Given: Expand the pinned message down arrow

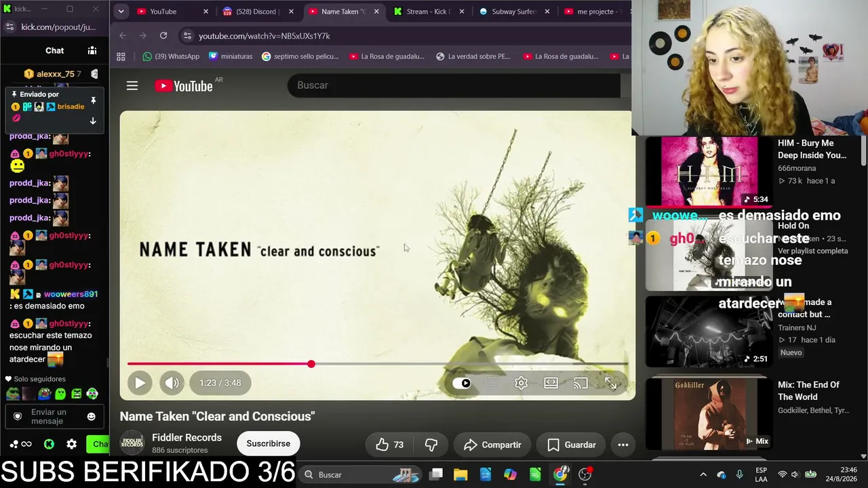Looking at the screenshot, I should pos(93,121).
